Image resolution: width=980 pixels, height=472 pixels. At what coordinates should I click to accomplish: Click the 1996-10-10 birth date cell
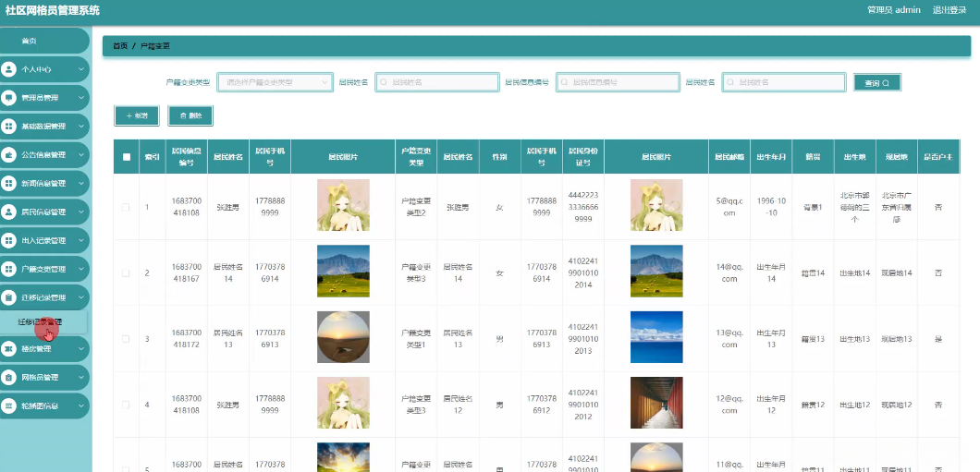(771, 207)
